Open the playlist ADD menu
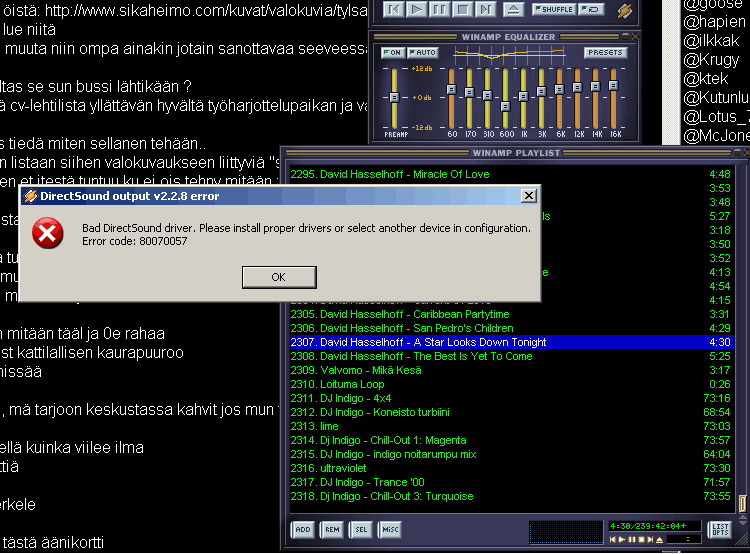This screenshot has width=750, height=554. pyautogui.click(x=303, y=530)
